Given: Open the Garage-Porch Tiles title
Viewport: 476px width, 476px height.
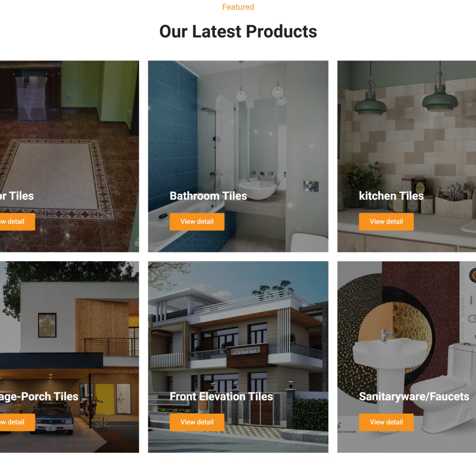Looking at the screenshot, I should tap(39, 397).
